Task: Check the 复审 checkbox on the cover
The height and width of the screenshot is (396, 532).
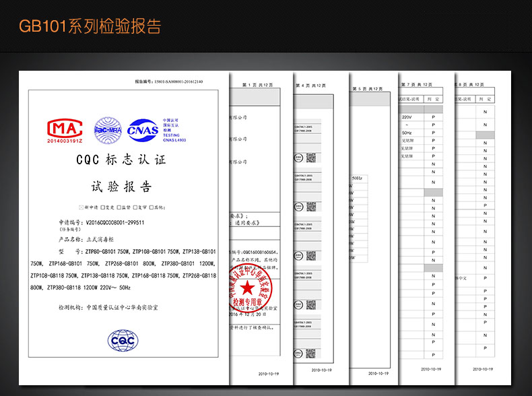Action: point(135,207)
